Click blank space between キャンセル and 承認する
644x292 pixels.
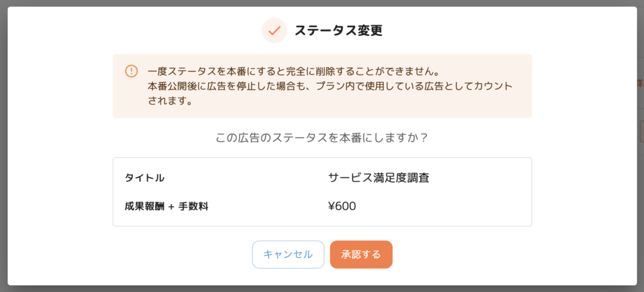(327, 255)
